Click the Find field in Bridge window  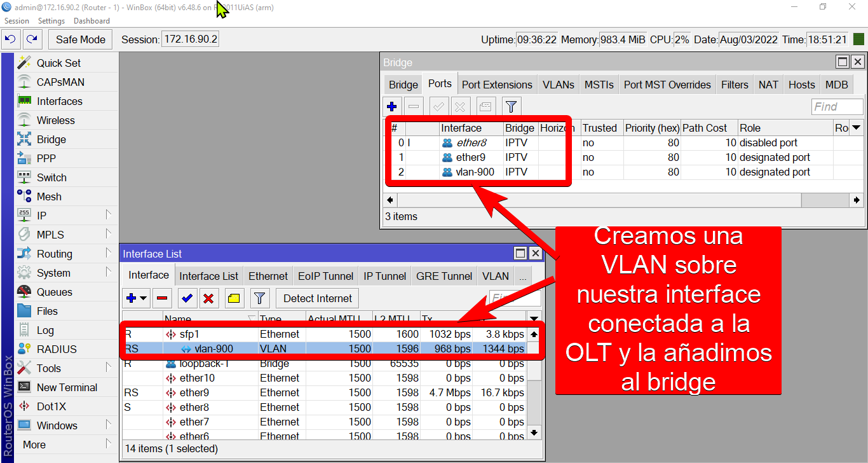[837, 107]
